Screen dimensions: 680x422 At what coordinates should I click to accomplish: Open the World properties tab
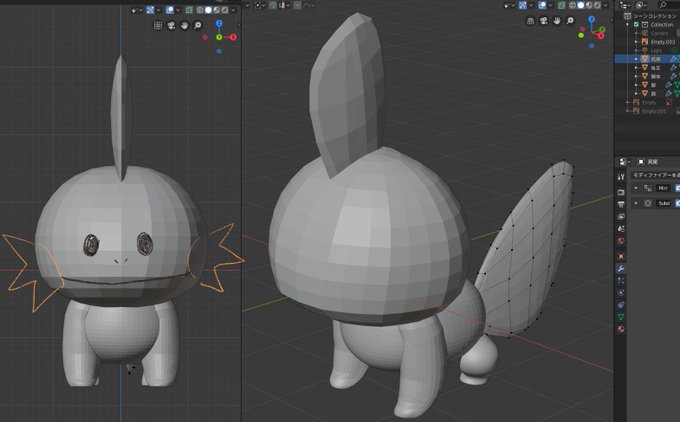click(x=621, y=241)
